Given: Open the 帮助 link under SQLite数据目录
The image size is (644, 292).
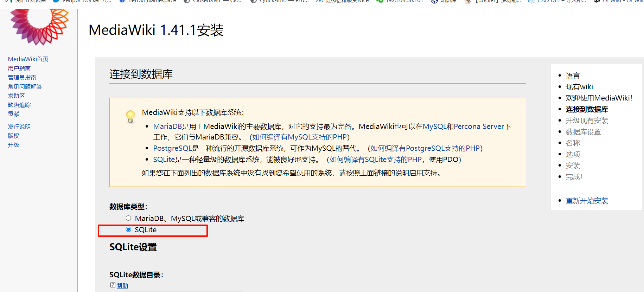Looking at the screenshot, I should tap(122, 286).
